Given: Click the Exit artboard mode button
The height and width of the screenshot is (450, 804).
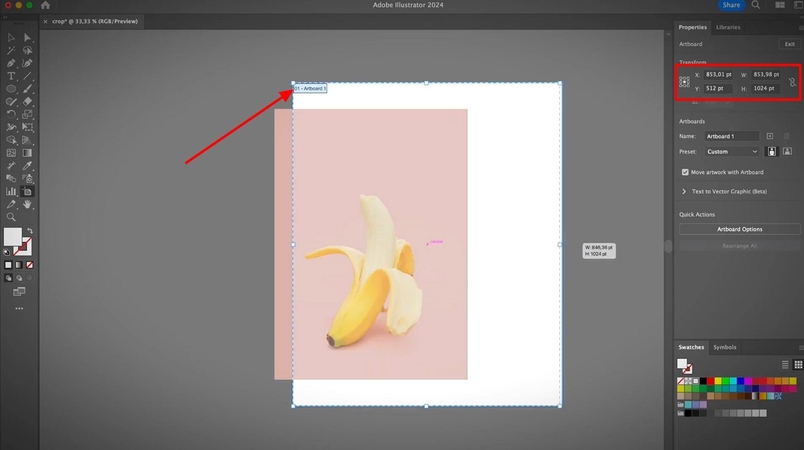Looking at the screenshot, I should tap(789, 44).
